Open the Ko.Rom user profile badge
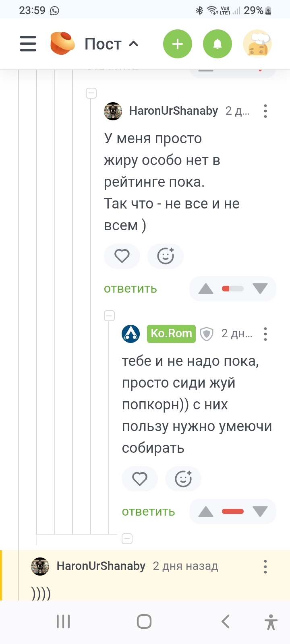This screenshot has height=644, width=290. point(171,334)
